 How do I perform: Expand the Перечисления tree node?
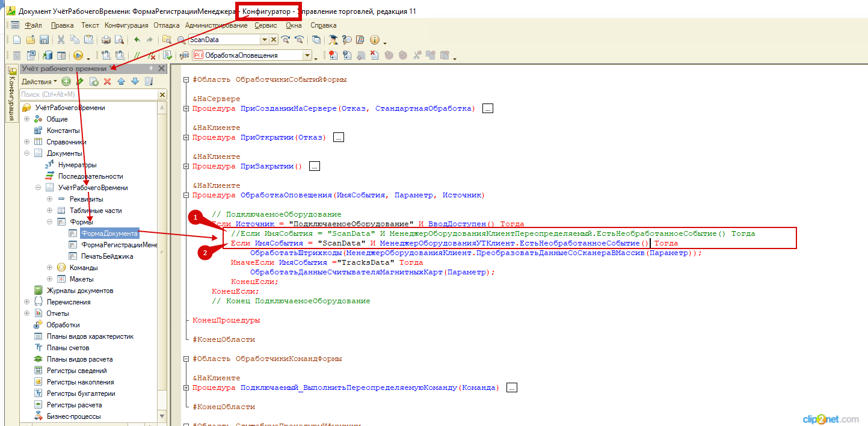click(26, 302)
